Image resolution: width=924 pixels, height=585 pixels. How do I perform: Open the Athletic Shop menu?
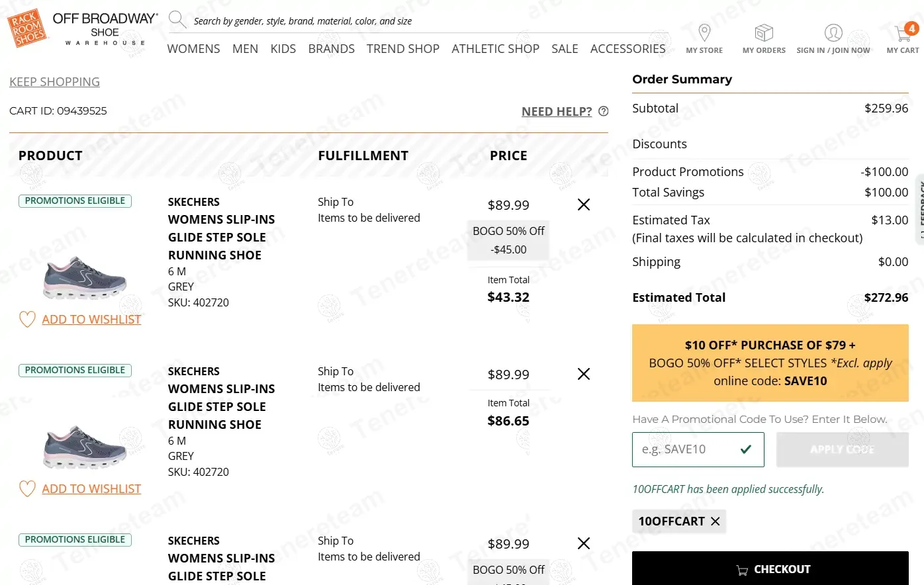point(495,49)
